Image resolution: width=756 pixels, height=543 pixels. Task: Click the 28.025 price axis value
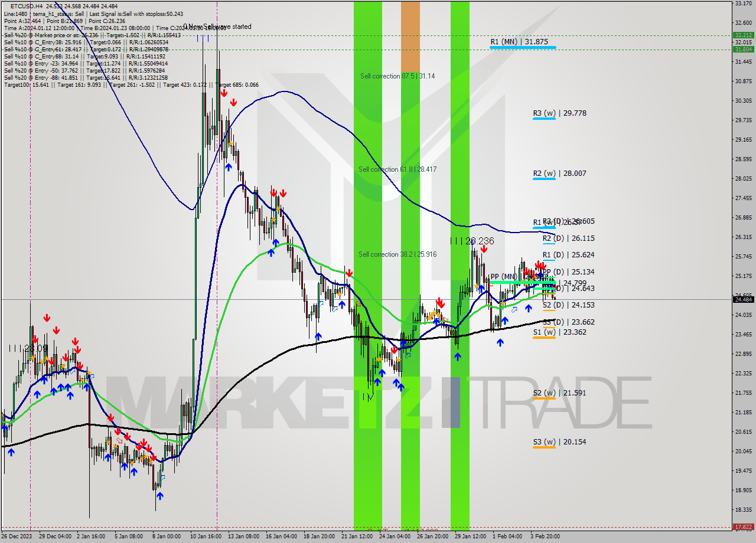point(742,178)
